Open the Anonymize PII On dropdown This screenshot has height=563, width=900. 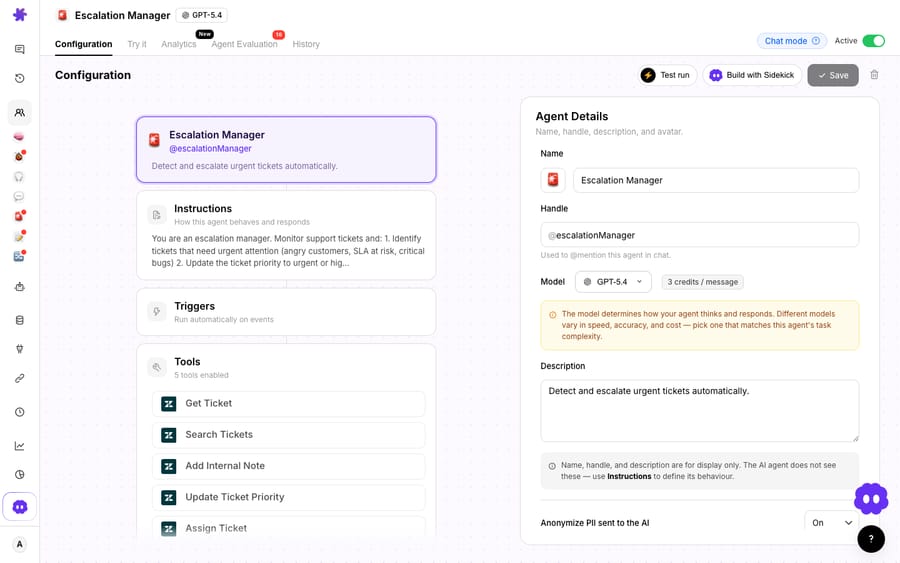(x=832, y=523)
